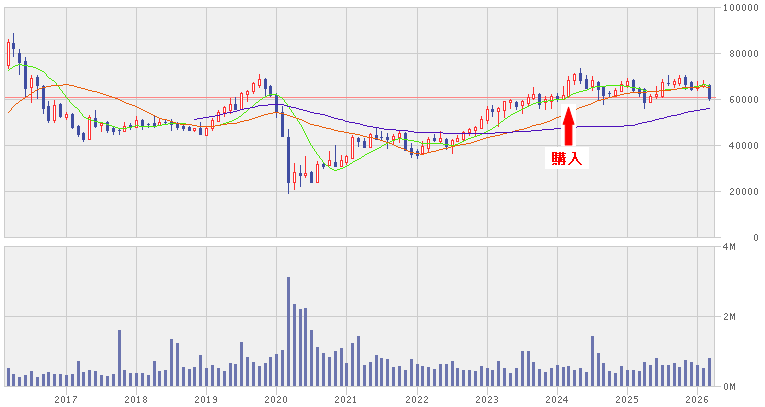Screen dimensions: 765x407
Task: Select the 2017 year label on the time axis
Action: (66, 399)
